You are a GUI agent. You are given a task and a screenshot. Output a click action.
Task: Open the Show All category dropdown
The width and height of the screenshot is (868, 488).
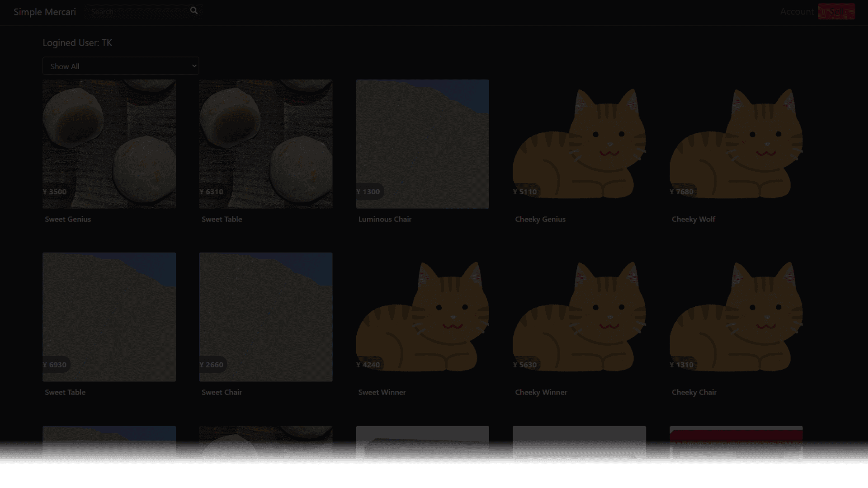[x=121, y=66]
